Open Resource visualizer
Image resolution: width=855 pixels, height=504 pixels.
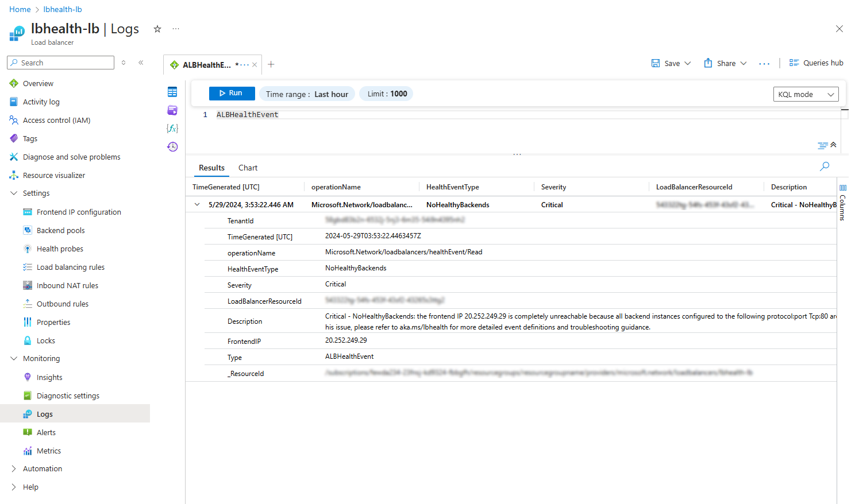pyautogui.click(x=54, y=175)
